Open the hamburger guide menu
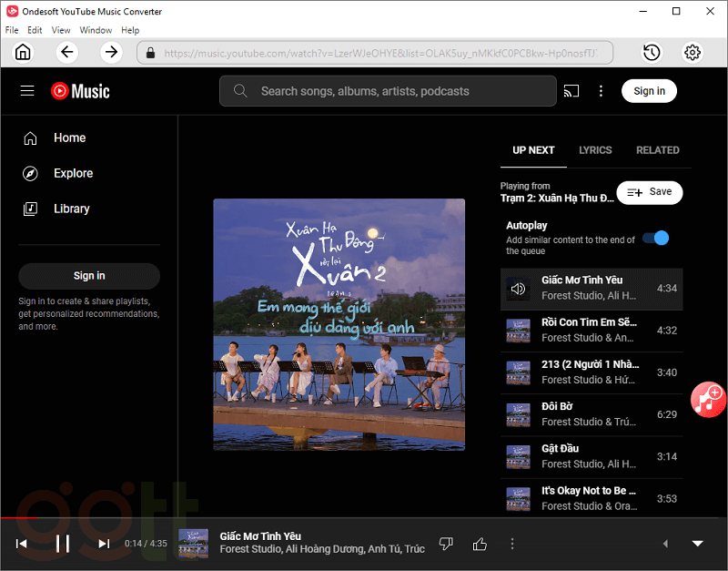Viewport: 728px width, 571px height. coord(27,91)
